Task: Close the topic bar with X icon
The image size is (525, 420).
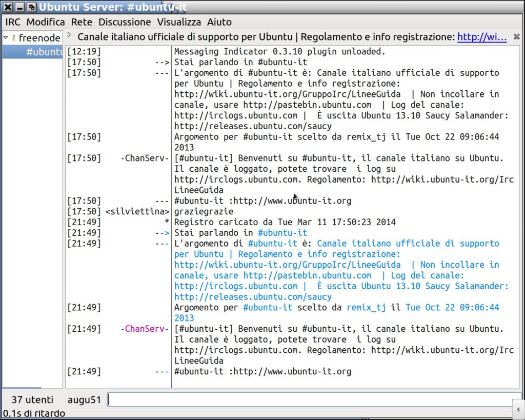Action: coord(517,36)
